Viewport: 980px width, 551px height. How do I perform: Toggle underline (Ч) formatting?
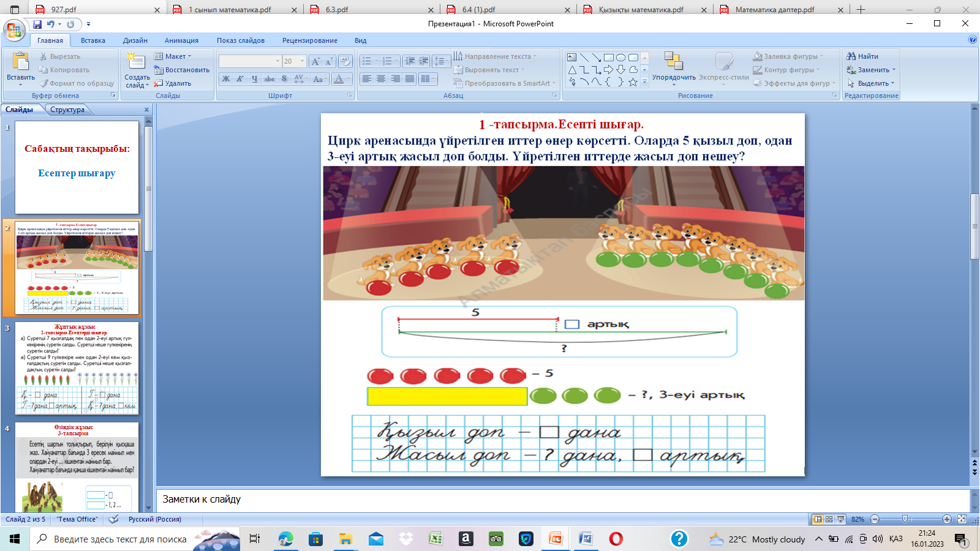coord(255,79)
